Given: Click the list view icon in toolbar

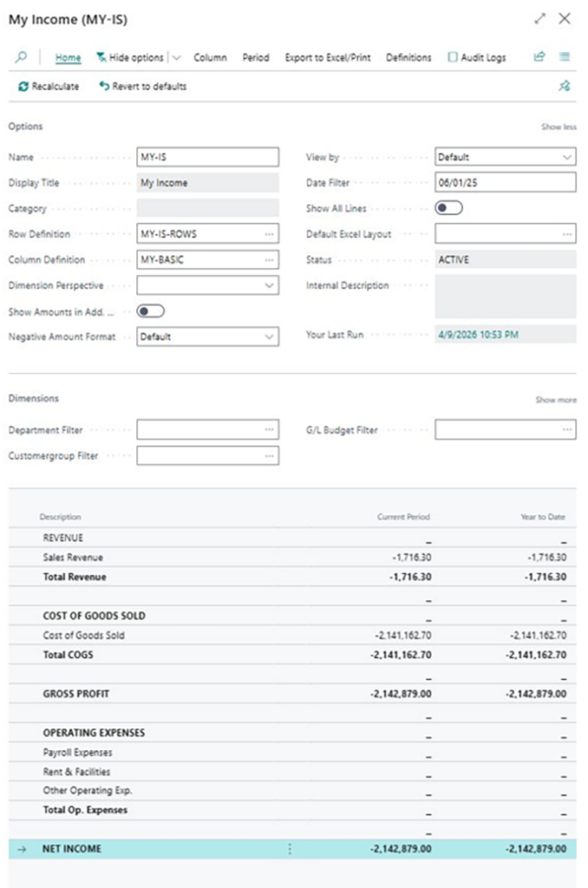Looking at the screenshot, I should coord(565,56).
